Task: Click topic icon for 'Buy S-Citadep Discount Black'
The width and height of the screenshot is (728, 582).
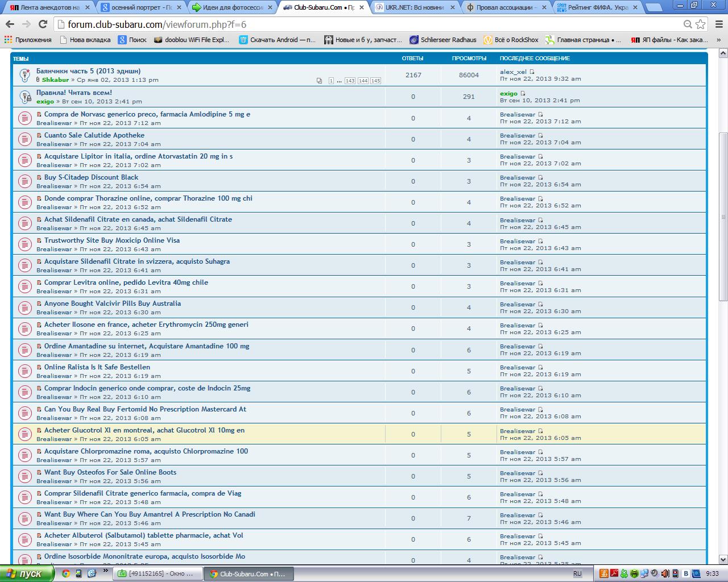Action: coord(24,181)
